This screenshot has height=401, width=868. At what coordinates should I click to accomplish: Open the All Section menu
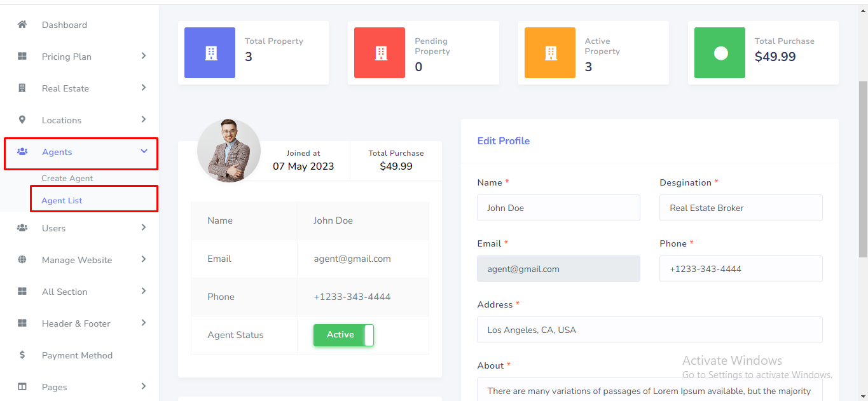tap(65, 292)
